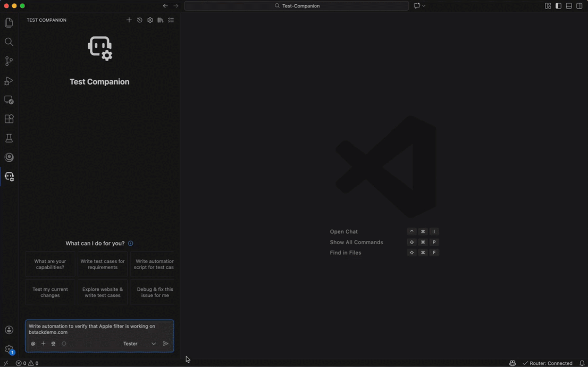Screen dimensions: 588x367
Task: Open the Testing flask view
Action: (x=9, y=138)
